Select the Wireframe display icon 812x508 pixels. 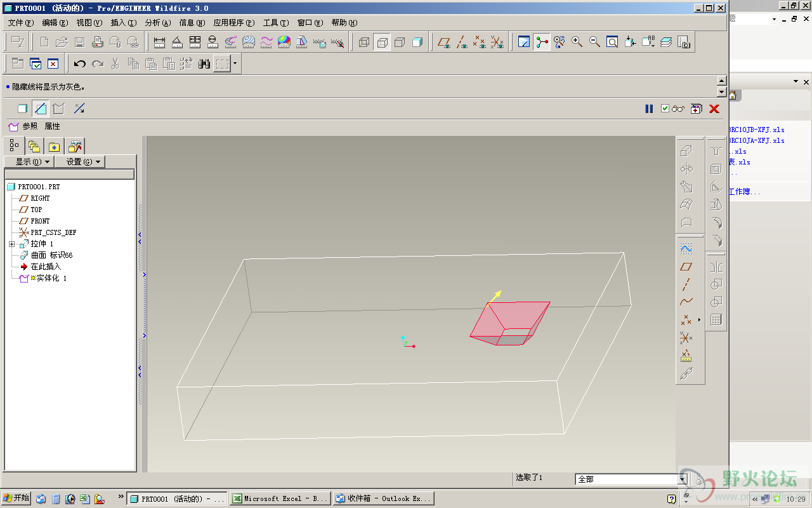coord(364,42)
